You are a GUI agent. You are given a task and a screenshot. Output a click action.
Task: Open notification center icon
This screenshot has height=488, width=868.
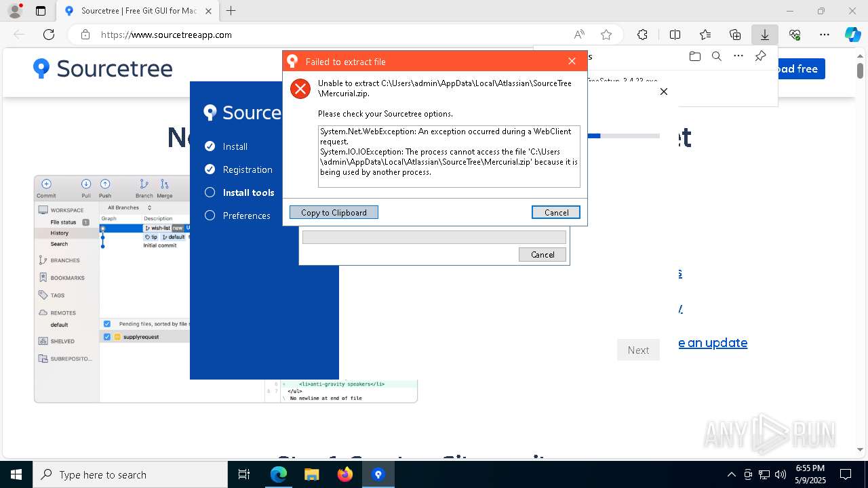tap(846, 474)
